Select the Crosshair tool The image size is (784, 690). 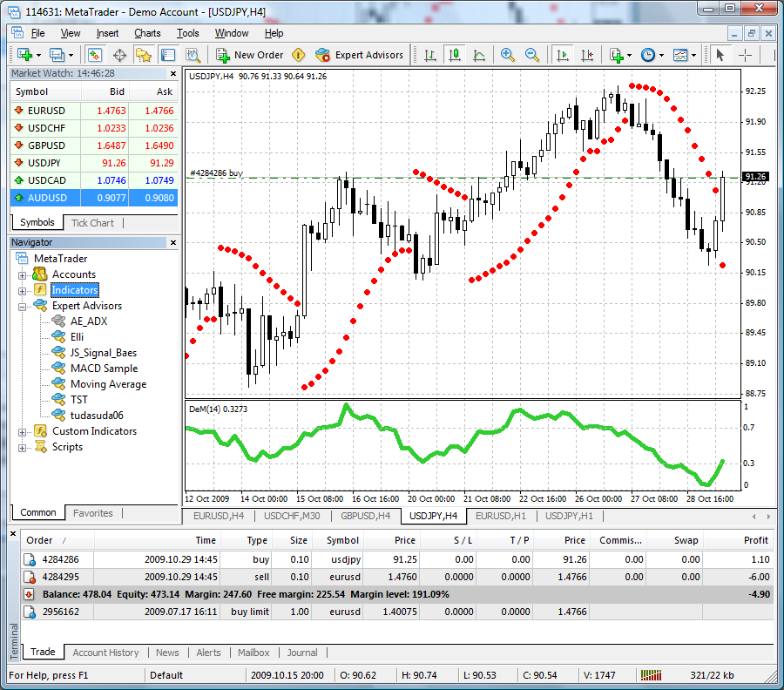(x=745, y=55)
